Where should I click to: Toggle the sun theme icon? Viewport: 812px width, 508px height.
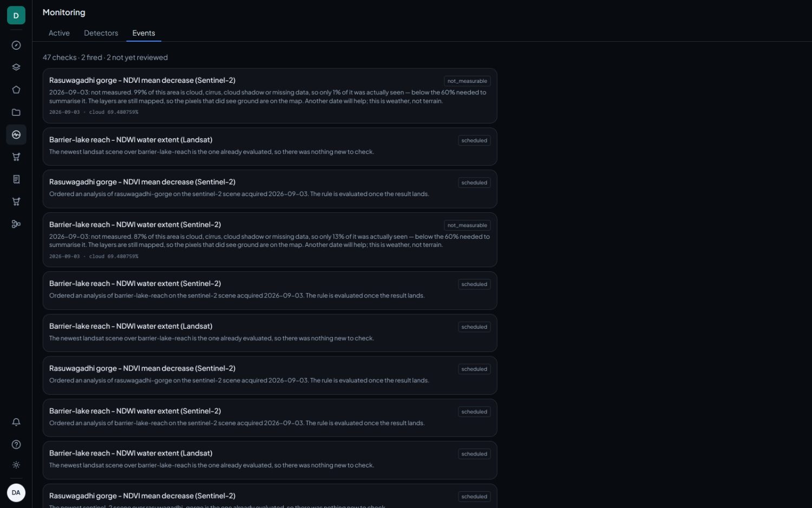(x=16, y=465)
